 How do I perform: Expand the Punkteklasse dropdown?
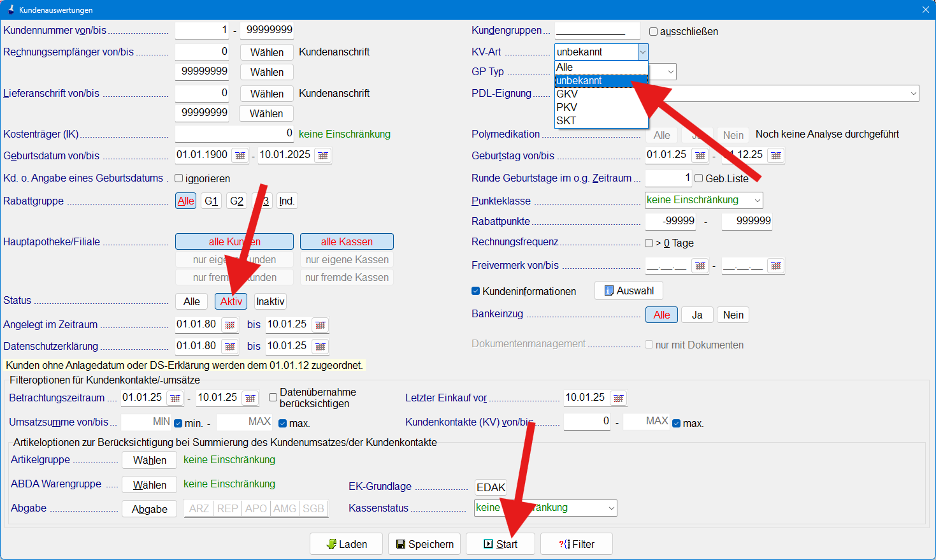coord(757,201)
